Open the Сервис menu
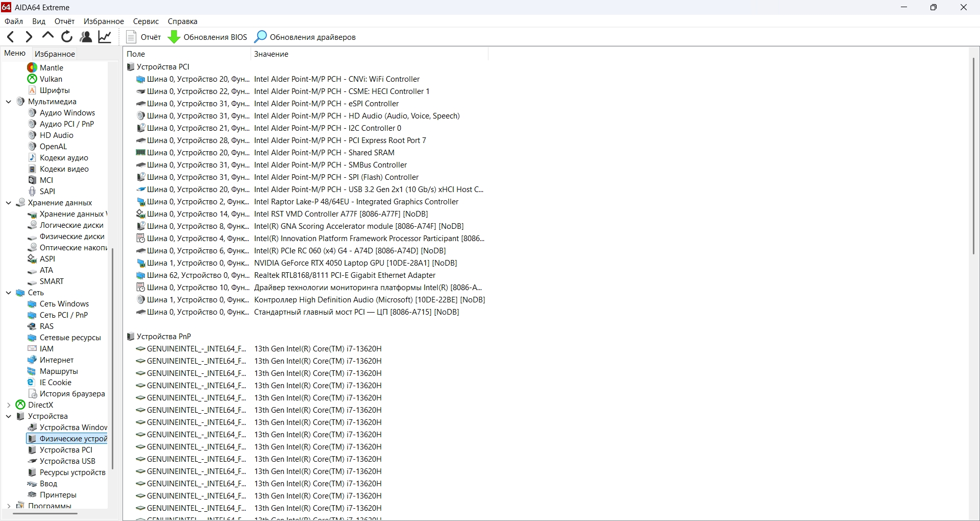Image resolution: width=980 pixels, height=521 pixels. [146, 21]
